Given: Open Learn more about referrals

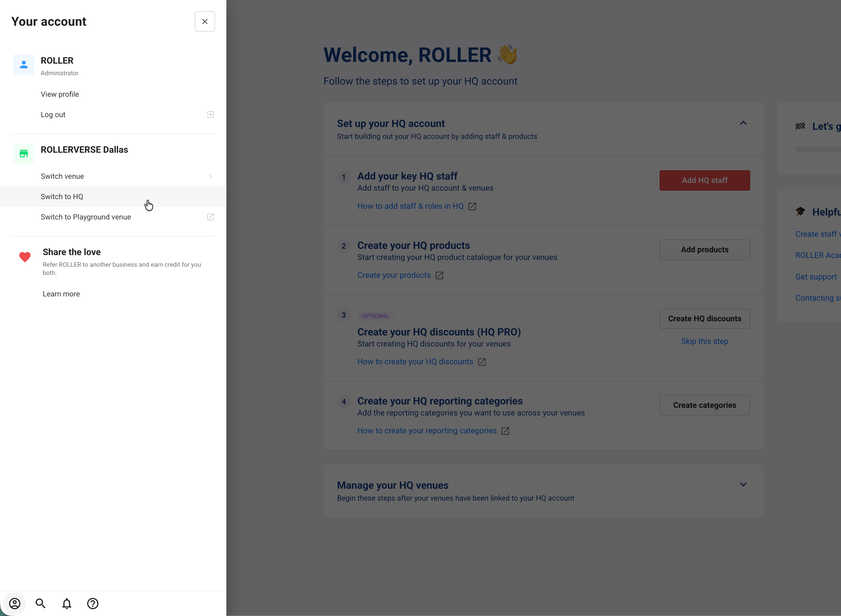Looking at the screenshot, I should click(61, 294).
